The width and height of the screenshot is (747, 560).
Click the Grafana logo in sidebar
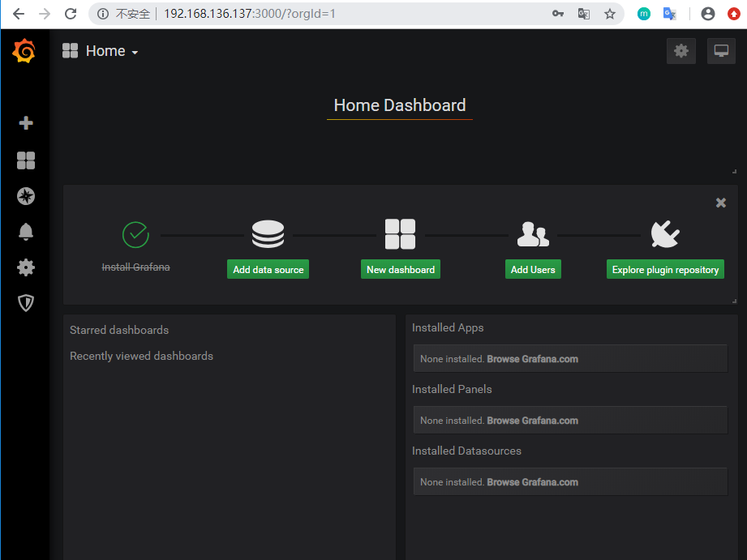click(x=24, y=51)
